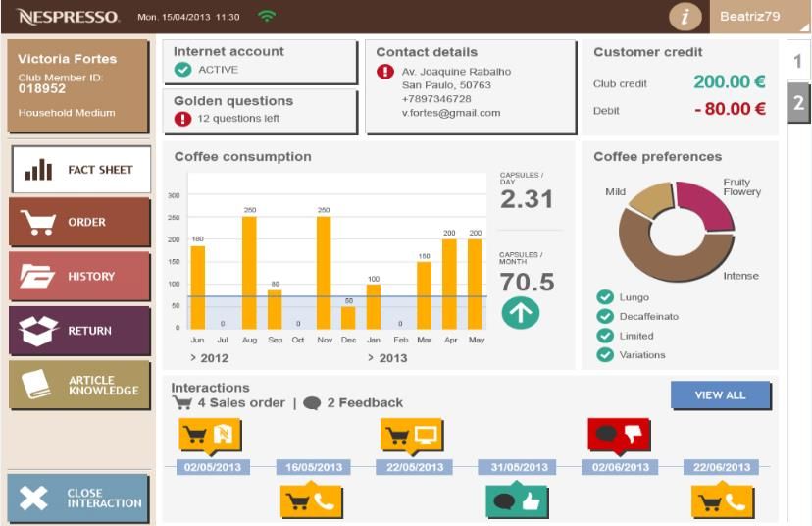Select the 22/06/2013 timeline date
This screenshot has height=526, width=812.
point(722,467)
